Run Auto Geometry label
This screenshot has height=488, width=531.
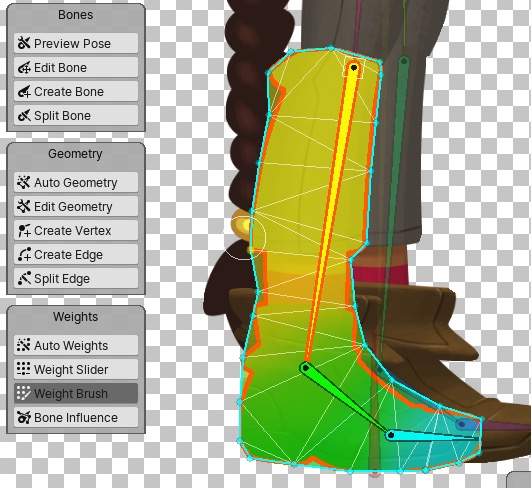(76, 183)
